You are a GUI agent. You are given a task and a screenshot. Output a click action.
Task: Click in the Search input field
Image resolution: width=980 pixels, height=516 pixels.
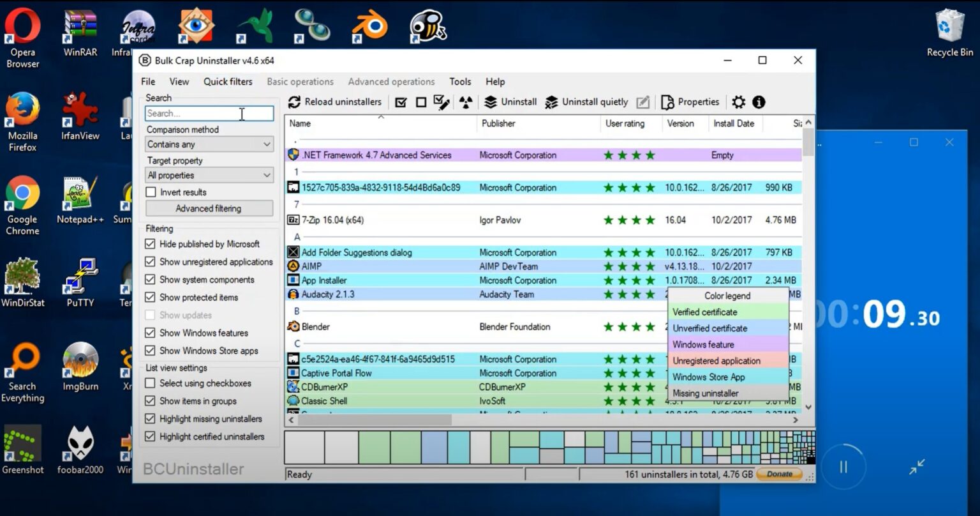[x=209, y=114]
